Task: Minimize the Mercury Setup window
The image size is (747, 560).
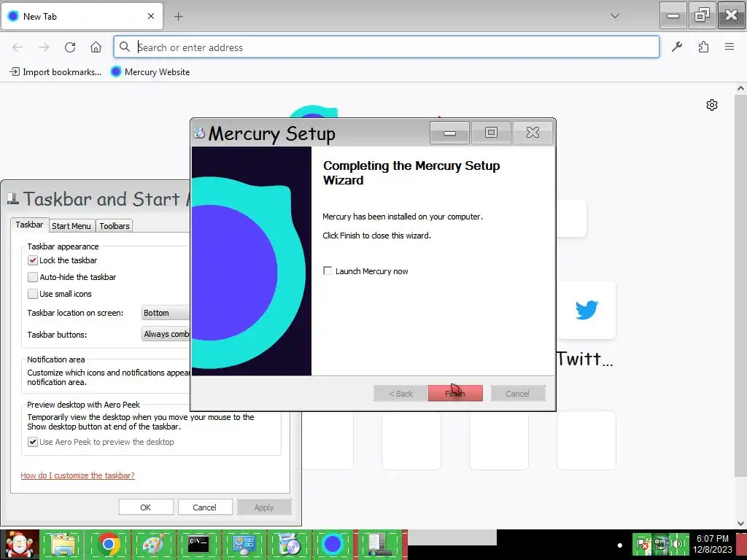Action: 449,133
